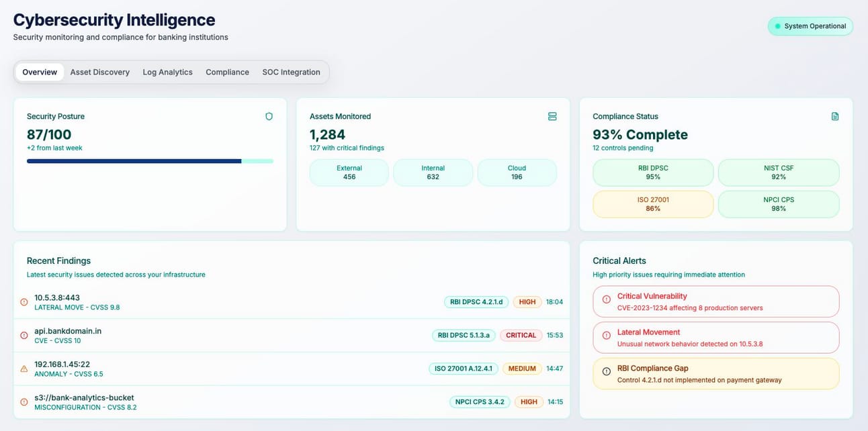The height and width of the screenshot is (431, 868).
Task: Click the System Operational status badge
Action: pos(810,26)
